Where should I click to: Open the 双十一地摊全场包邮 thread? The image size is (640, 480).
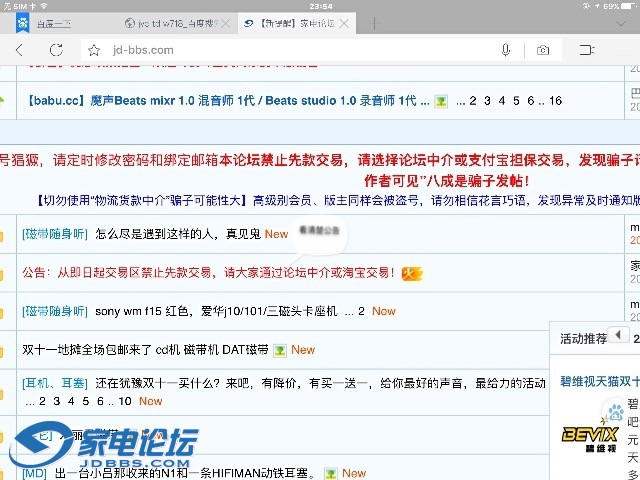[145, 350]
